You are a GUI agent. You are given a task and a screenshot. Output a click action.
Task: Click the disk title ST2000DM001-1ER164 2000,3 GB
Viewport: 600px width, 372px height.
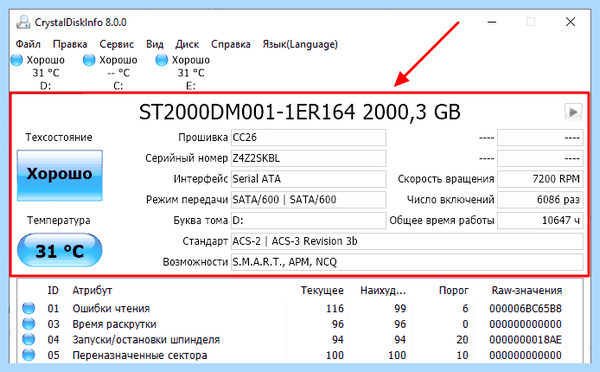click(x=300, y=113)
